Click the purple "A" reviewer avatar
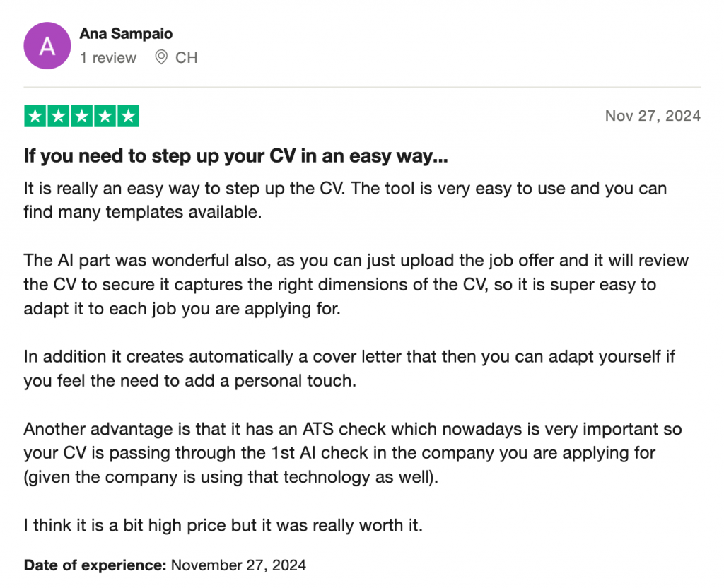 coord(47,46)
